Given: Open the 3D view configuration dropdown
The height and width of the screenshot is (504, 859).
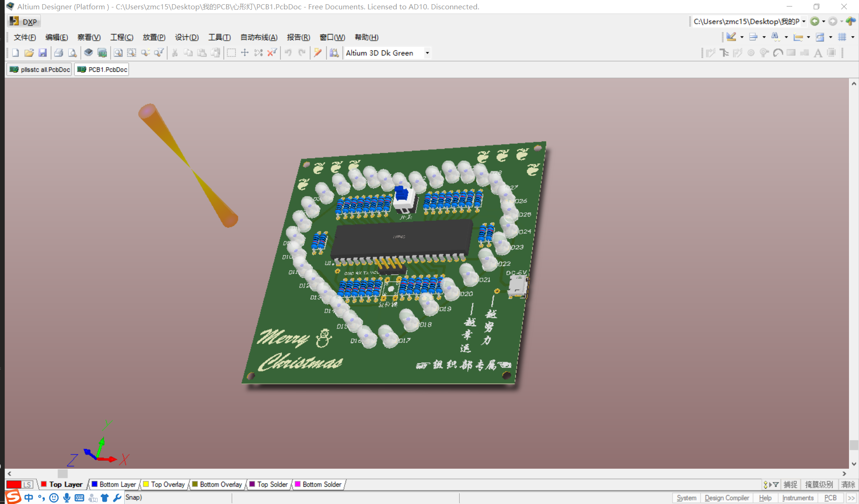Looking at the screenshot, I should pos(427,53).
